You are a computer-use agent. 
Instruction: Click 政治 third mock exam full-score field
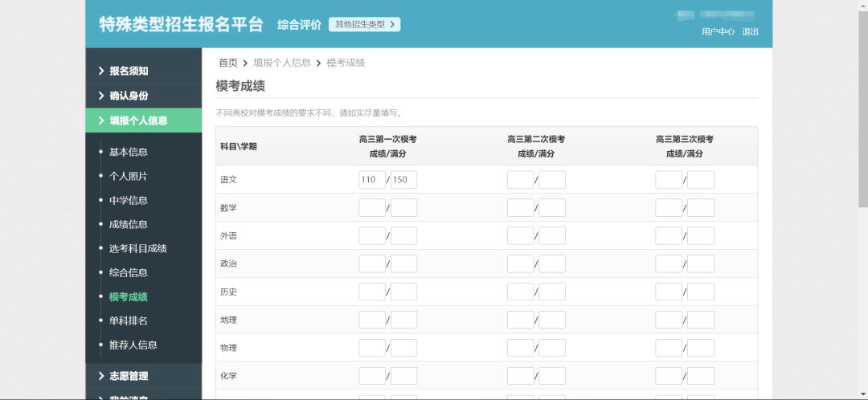(701, 264)
